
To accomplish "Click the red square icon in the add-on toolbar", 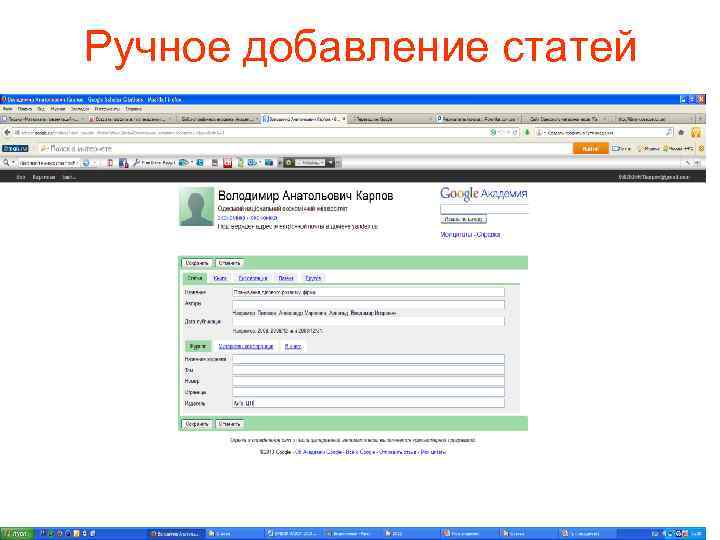I will pos(227,163).
